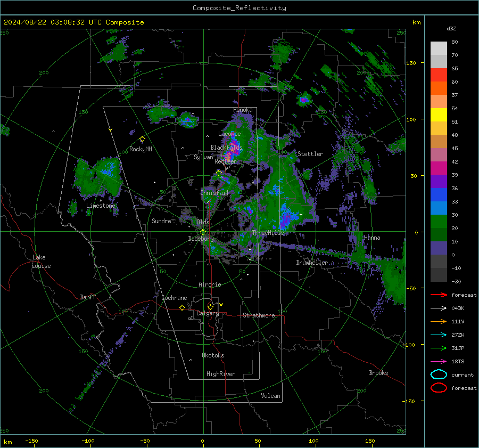This screenshot has width=479, height=448.
Task: Click the Sundre label
Action: pos(162,221)
